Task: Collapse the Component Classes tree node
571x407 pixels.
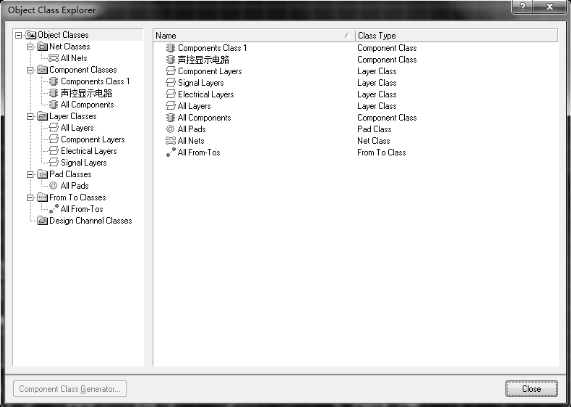Action: point(31,70)
